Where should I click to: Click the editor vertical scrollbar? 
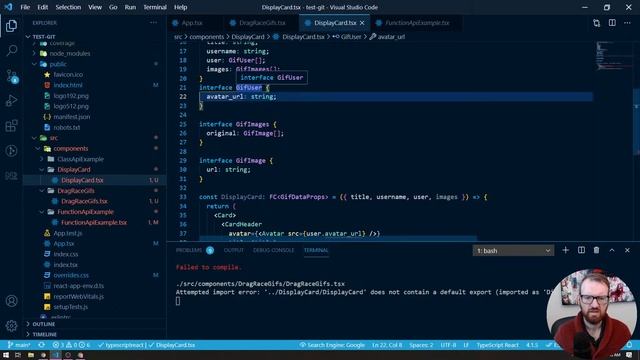636,122
